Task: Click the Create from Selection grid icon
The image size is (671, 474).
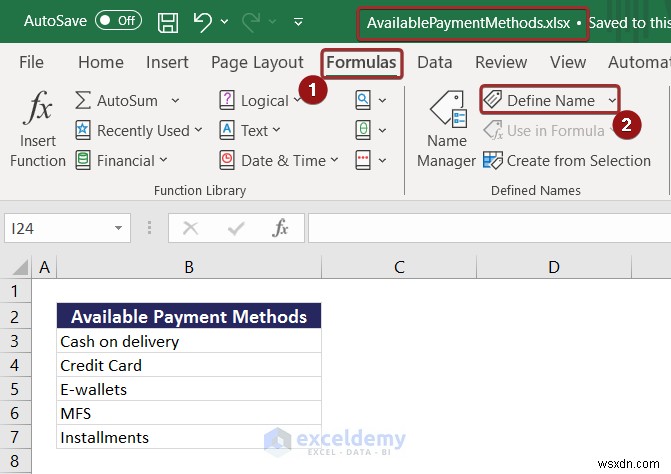Action: (493, 160)
